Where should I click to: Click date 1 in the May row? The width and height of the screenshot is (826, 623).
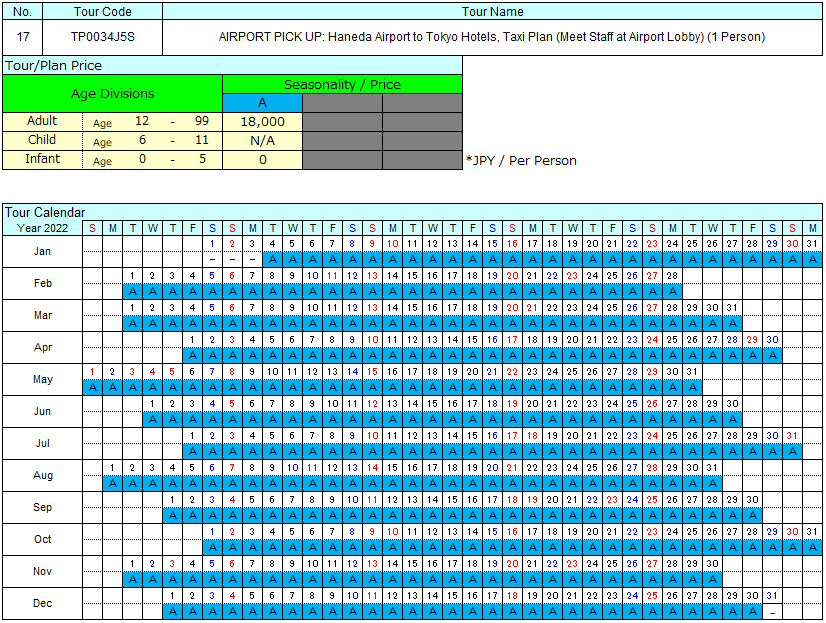[92, 372]
